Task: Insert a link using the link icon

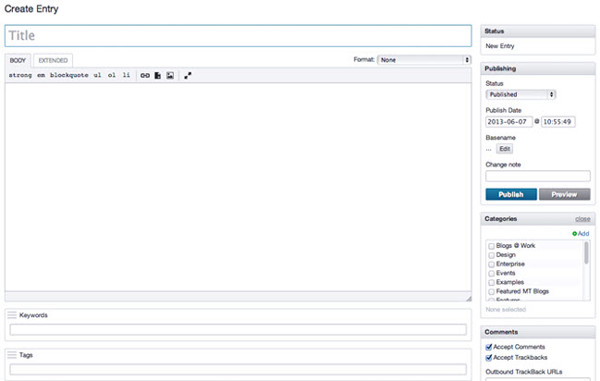Action: [x=145, y=76]
